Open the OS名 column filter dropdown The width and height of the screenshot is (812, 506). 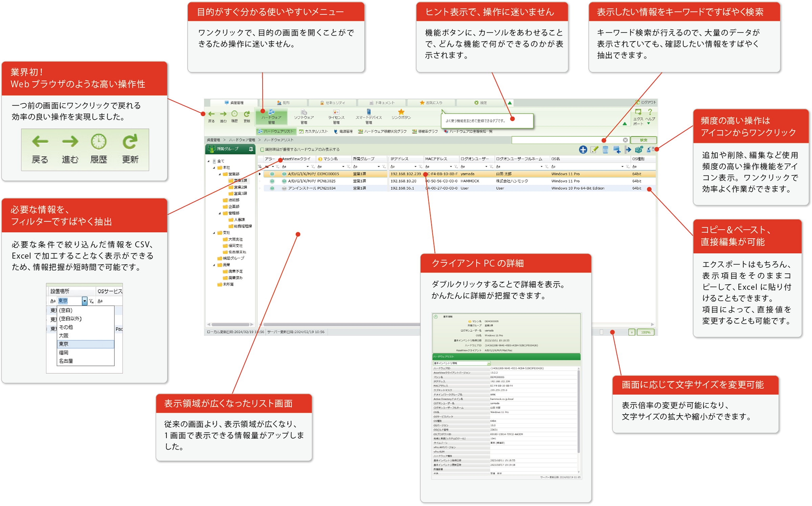pos(622,167)
